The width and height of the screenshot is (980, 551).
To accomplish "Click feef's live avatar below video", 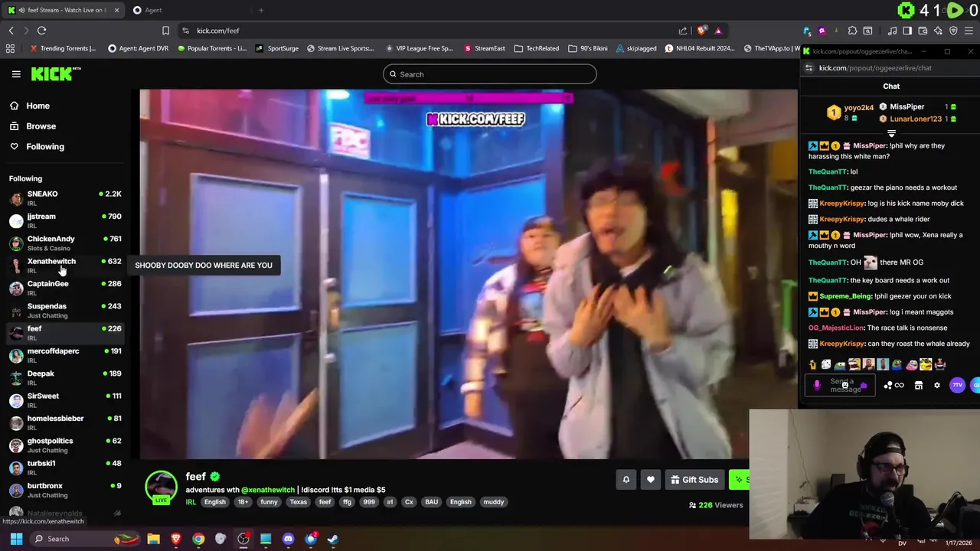I will (x=161, y=487).
